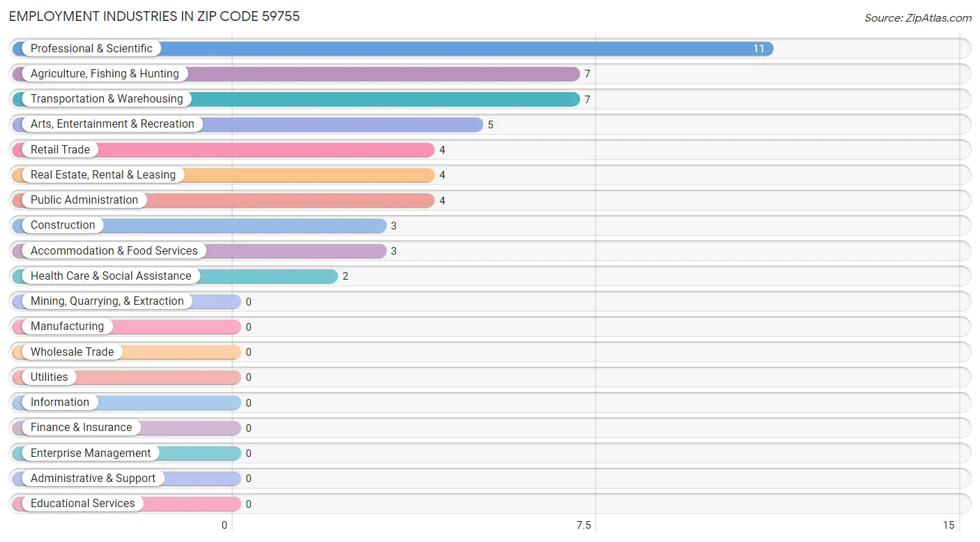This screenshot has width=980, height=542.
Task: Select the Real Estate, Rental & Leasing label
Action: (x=103, y=175)
